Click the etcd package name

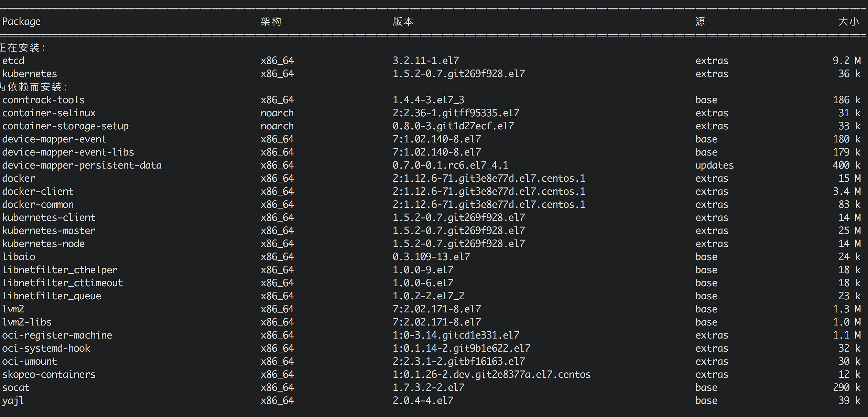click(x=13, y=61)
